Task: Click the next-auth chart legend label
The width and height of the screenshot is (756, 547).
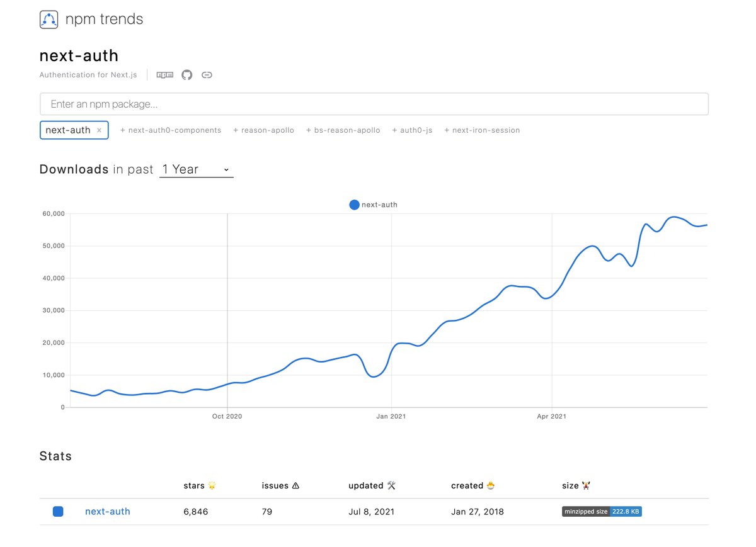Action: pyautogui.click(x=379, y=205)
